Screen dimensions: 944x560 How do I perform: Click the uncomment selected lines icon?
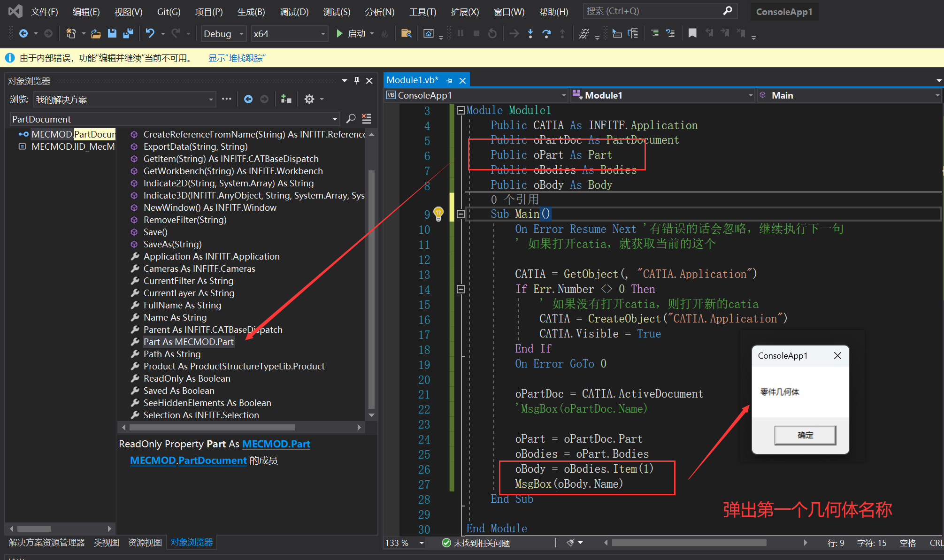coord(670,33)
